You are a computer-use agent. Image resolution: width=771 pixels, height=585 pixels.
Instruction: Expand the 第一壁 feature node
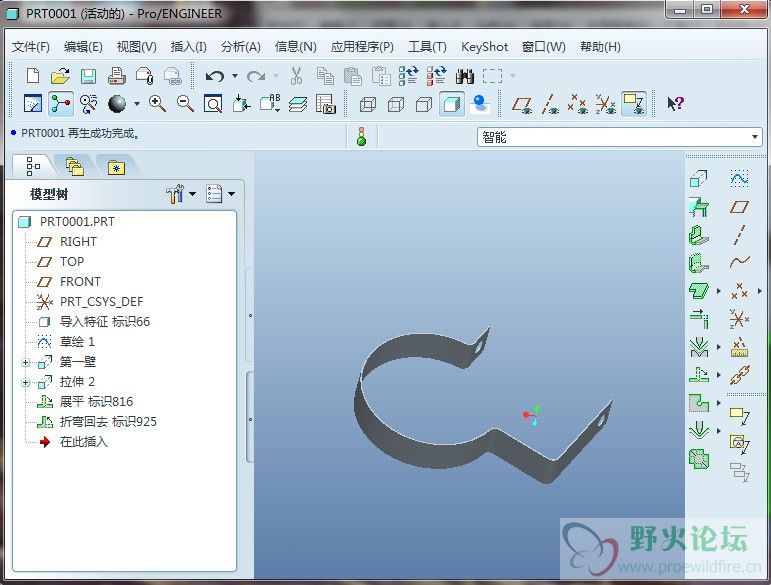pyautogui.click(x=26, y=362)
